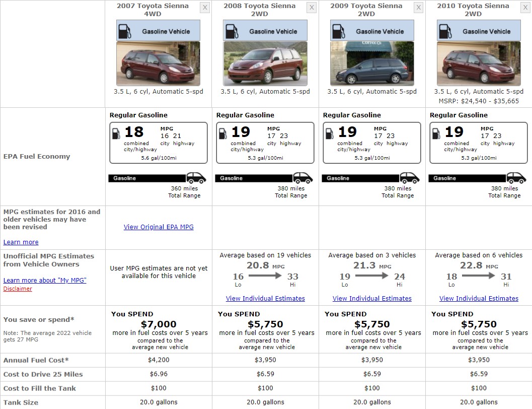Open the blue 2009 Sienna photo
This screenshot has width=532, height=409.
372,63
